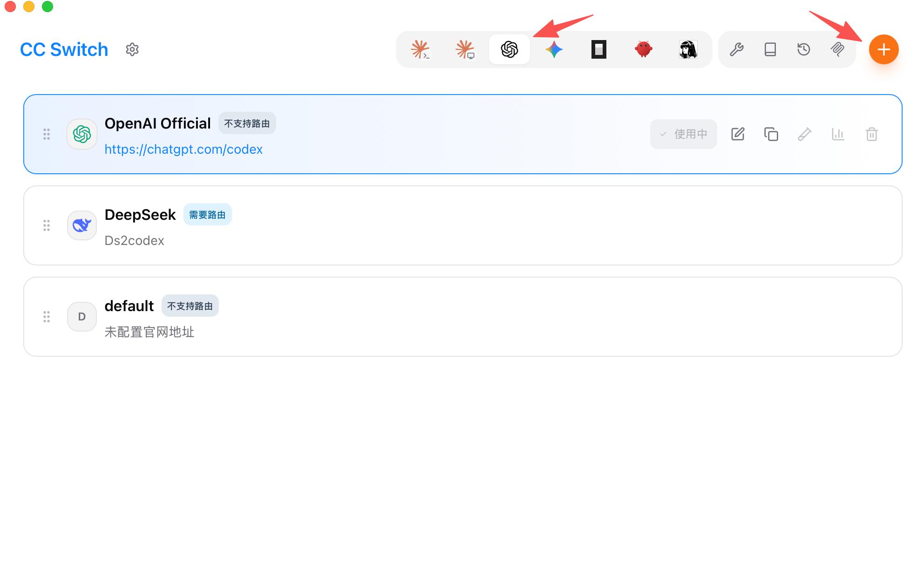Switch to the Claude Desktop tab
Screen dimensions: 924x571
point(465,49)
